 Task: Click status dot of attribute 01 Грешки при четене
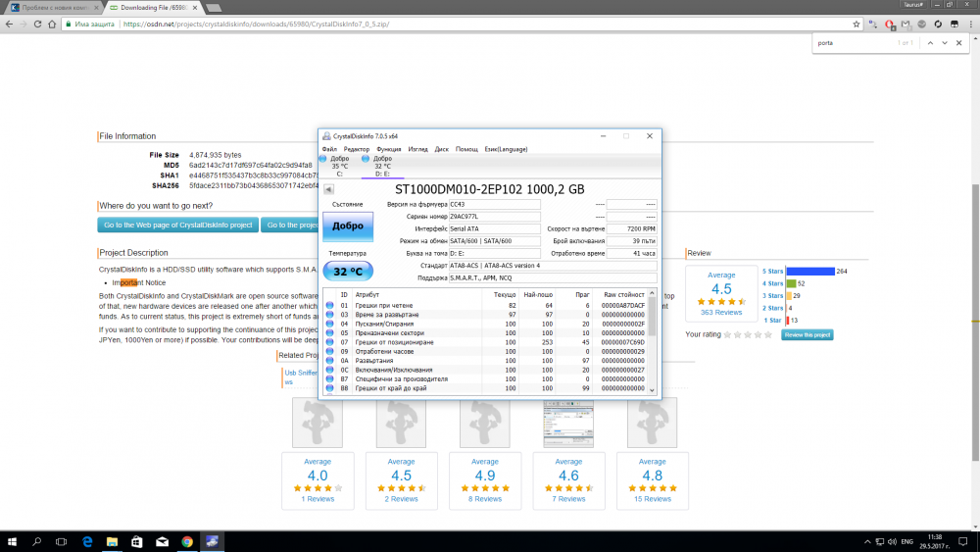pos(330,306)
